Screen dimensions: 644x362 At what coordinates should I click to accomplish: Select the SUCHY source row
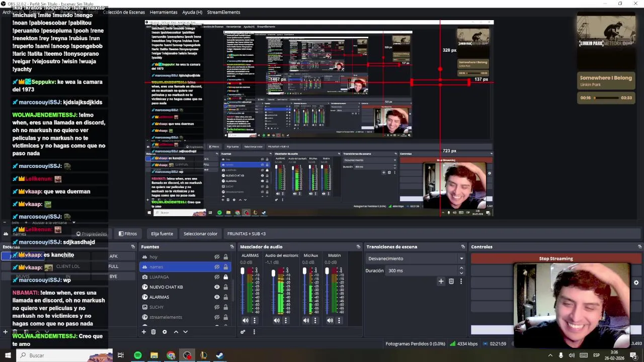(x=184, y=307)
